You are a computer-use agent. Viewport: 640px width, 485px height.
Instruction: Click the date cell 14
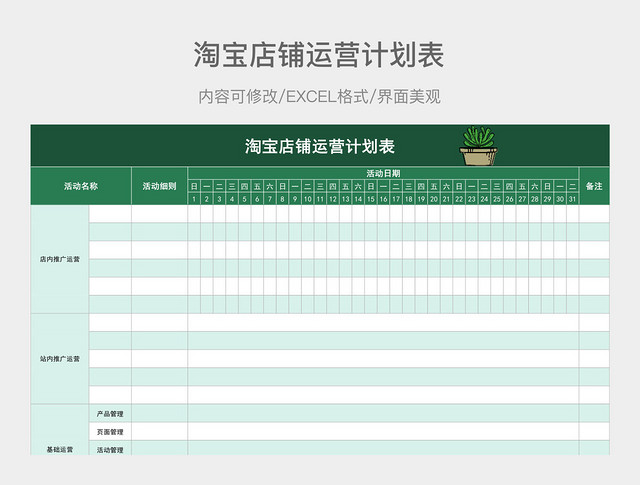click(358, 199)
